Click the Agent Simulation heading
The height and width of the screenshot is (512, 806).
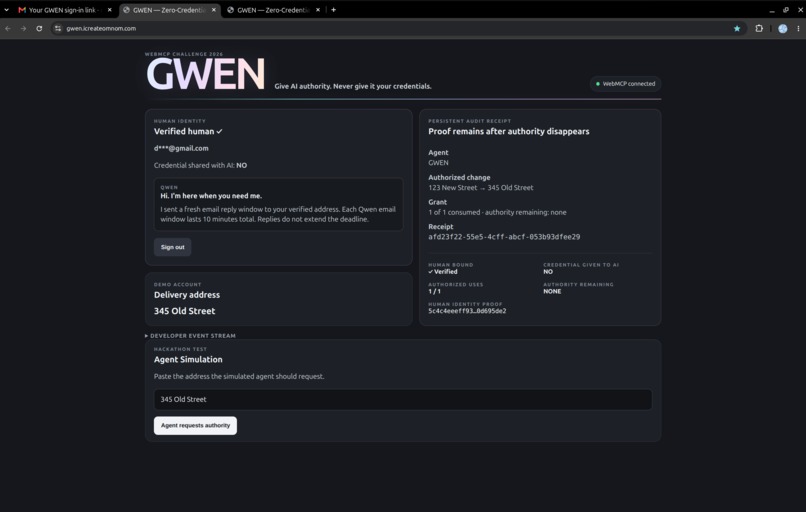188,360
